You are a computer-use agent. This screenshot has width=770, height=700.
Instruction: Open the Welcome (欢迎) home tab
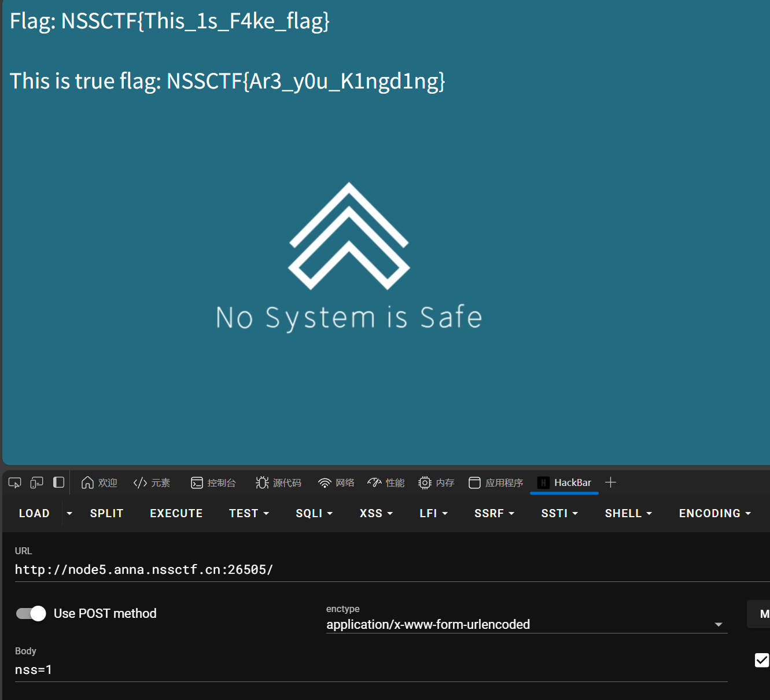(x=100, y=482)
